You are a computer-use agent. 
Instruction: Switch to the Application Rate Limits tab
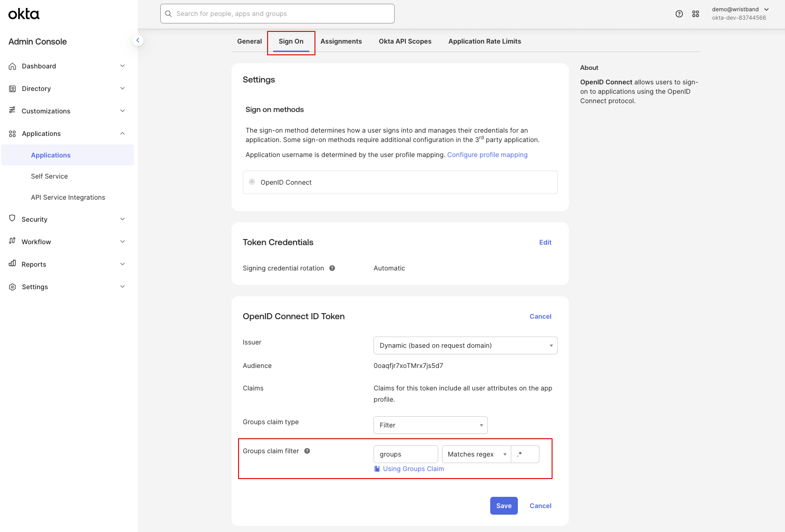[x=485, y=41]
